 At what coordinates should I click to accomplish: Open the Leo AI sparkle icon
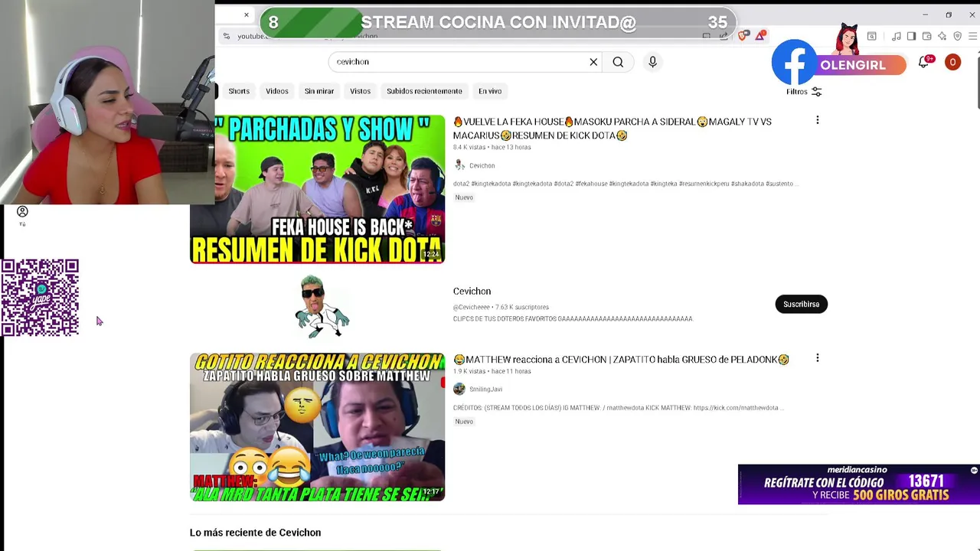coord(942,36)
